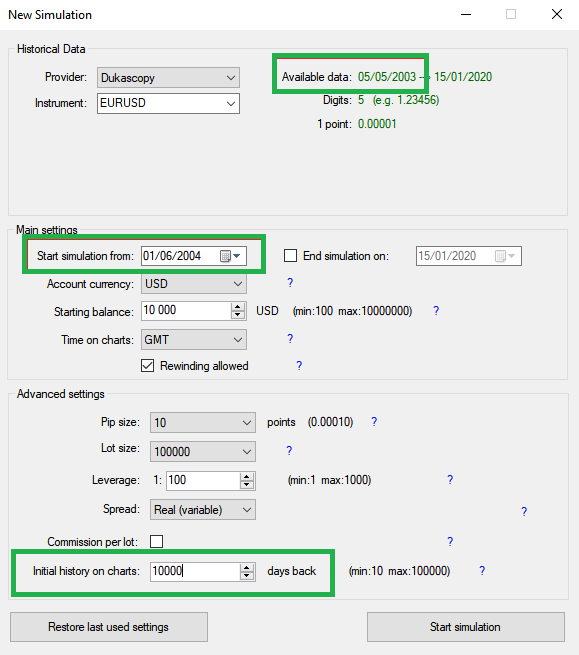The image size is (579, 655).
Task: Click help icon next to Starting balance
Action: pos(436,310)
